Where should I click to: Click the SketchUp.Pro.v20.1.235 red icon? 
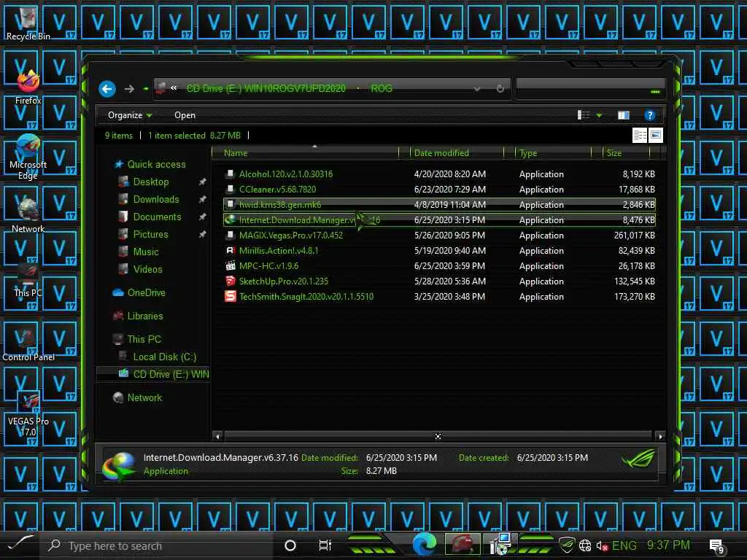tap(230, 281)
